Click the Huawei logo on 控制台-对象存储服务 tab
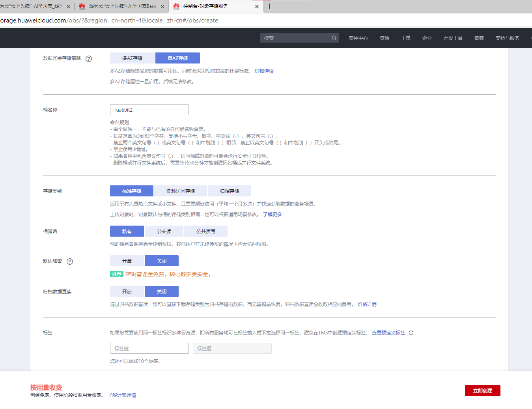The width and height of the screenshot is (532, 409). click(176, 6)
